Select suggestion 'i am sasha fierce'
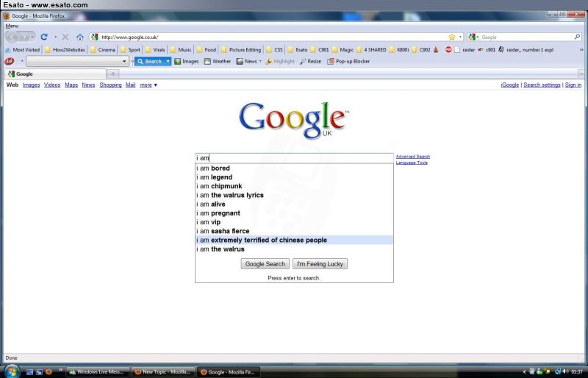588x378 pixels. click(295, 231)
